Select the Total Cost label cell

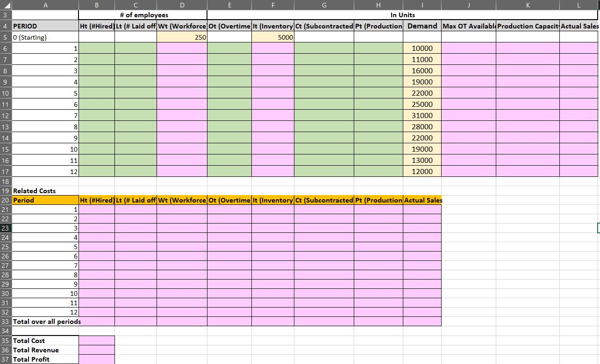[29, 341]
